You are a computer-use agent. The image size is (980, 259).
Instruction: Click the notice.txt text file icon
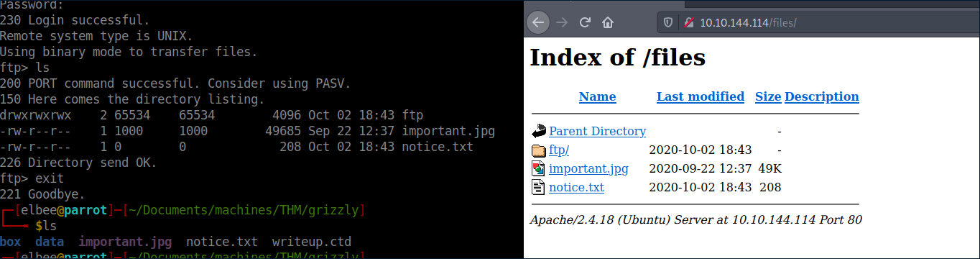click(539, 187)
